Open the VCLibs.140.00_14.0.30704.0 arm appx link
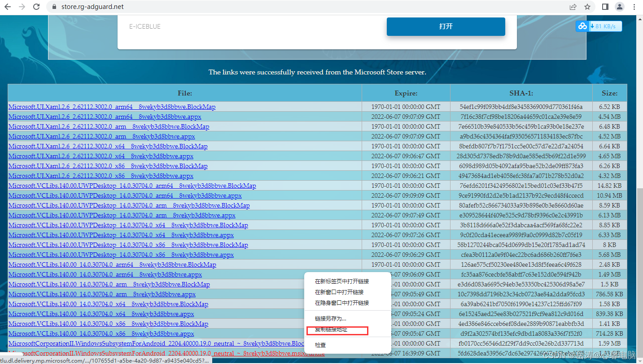The width and height of the screenshot is (643, 364). click(x=102, y=294)
